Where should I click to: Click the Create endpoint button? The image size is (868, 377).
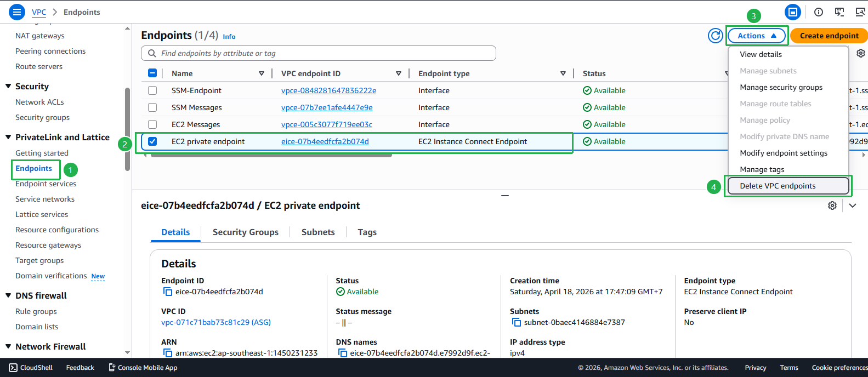[x=829, y=36]
